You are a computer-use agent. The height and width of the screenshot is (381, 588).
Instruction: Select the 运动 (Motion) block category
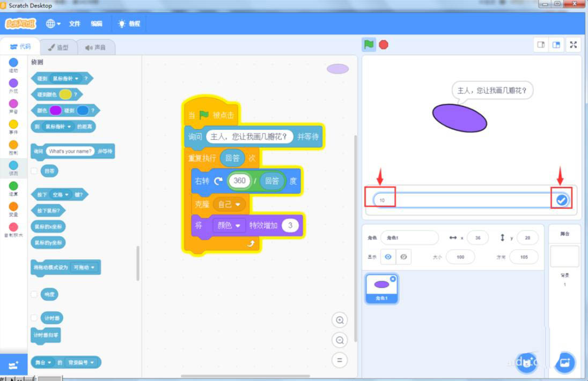tap(13, 64)
